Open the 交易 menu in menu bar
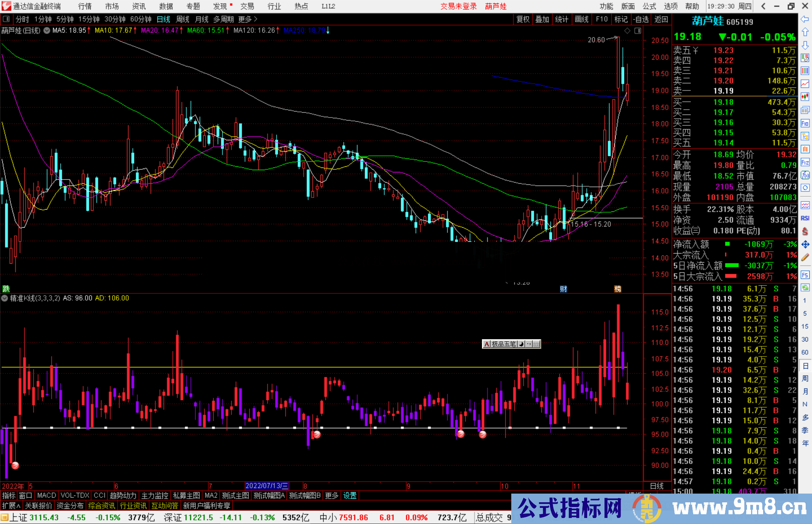 click(x=247, y=6)
